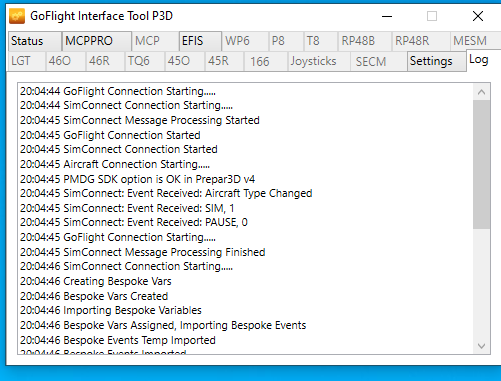Close the GoFlight Interface Tool window
Viewport: 501px width, 381px height.
pyautogui.click(x=478, y=16)
